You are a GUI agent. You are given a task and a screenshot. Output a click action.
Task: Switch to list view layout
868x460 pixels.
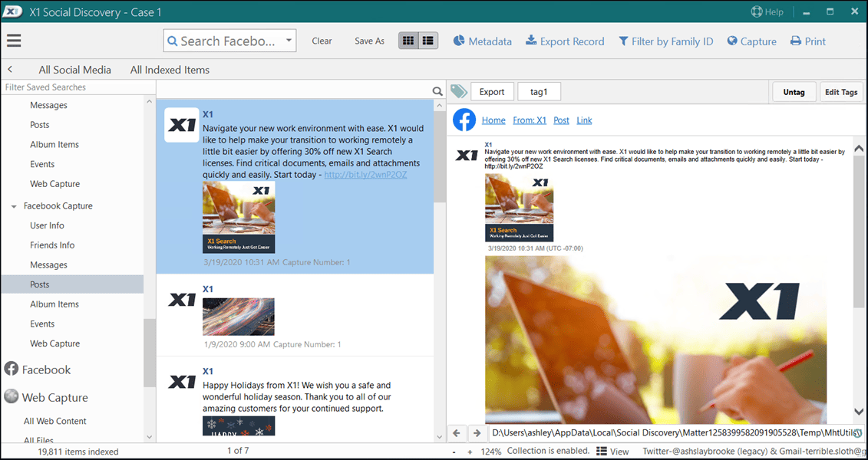pyautogui.click(x=428, y=41)
